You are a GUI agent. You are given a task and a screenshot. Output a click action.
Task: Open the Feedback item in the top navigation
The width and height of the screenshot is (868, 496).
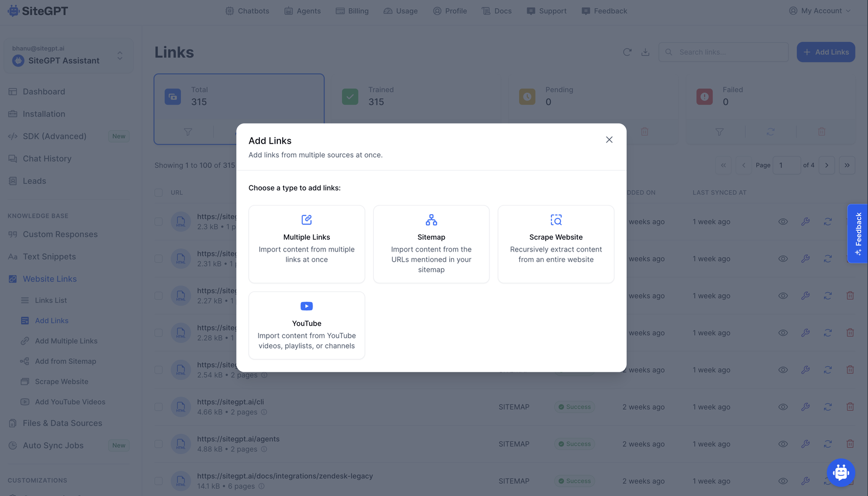coord(604,11)
